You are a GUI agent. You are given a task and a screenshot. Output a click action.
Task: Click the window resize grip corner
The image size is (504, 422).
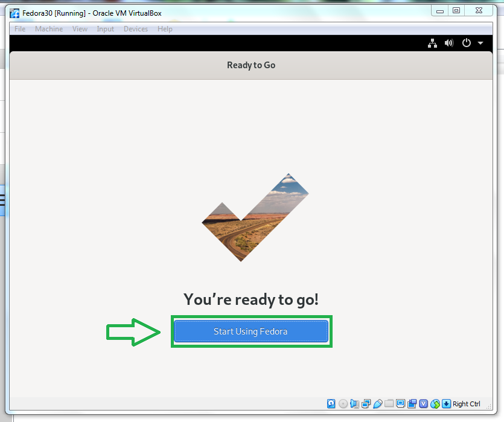pyautogui.click(x=489, y=406)
